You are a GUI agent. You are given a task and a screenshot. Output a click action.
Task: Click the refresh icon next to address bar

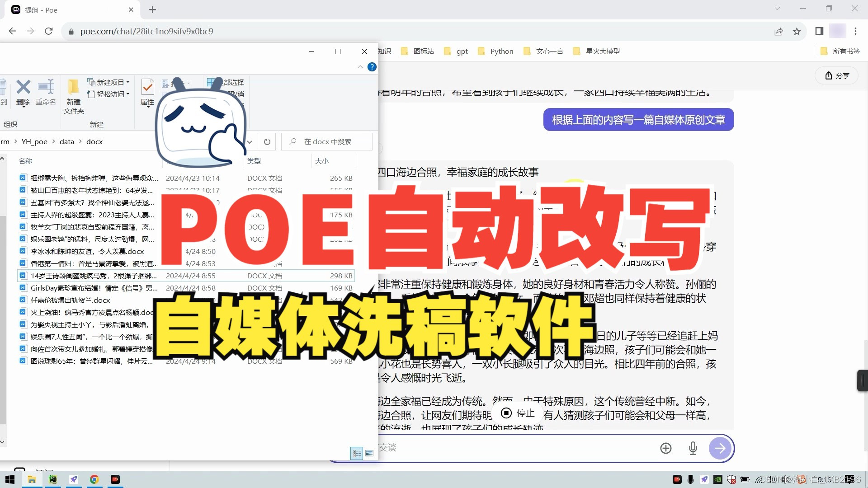pos(267,142)
